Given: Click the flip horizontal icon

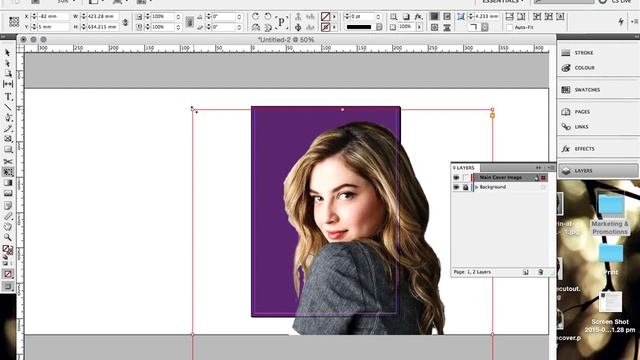Looking at the screenshot, I should (x=256, y=27).
